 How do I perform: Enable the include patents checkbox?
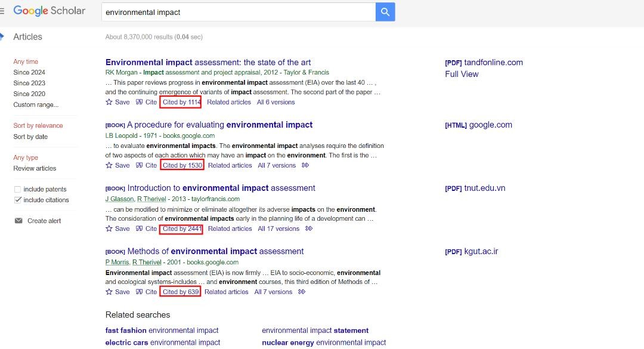coord(17,189)
